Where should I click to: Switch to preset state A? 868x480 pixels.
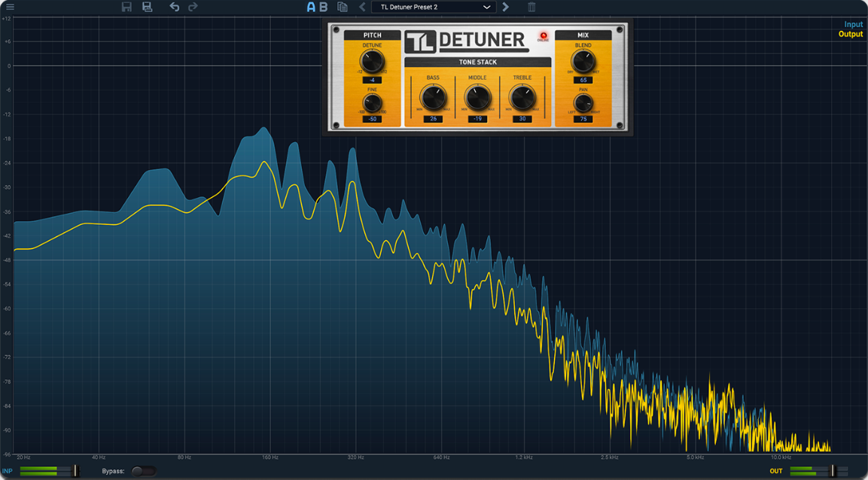tap(311, 8)
